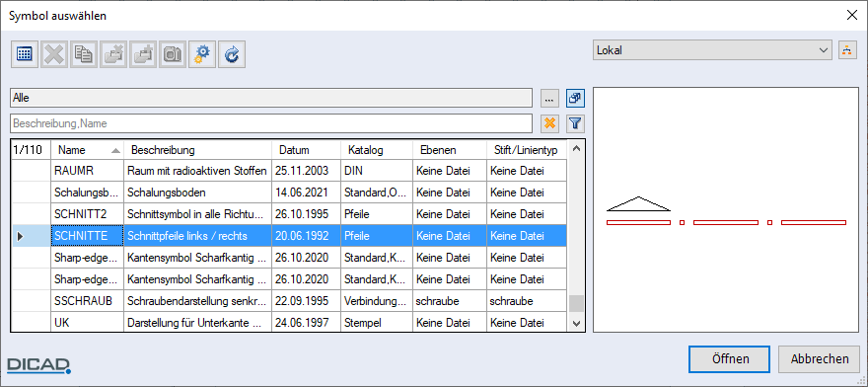Click the camera preview toolbar icon
Screen dimensions: 868x387
click(x=173, y=54)
